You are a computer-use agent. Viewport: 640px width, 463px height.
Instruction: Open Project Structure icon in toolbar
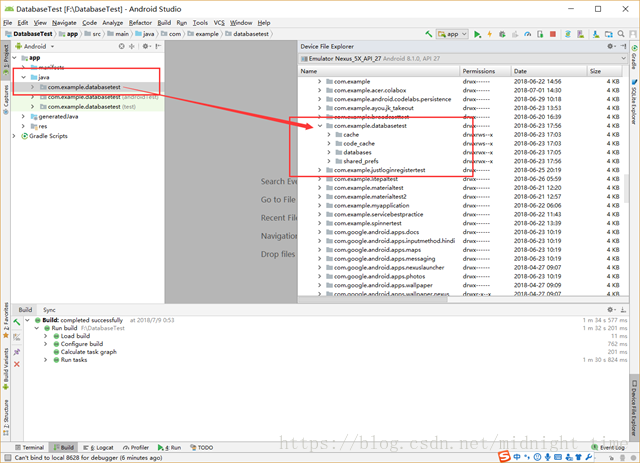tap(609, 34)
